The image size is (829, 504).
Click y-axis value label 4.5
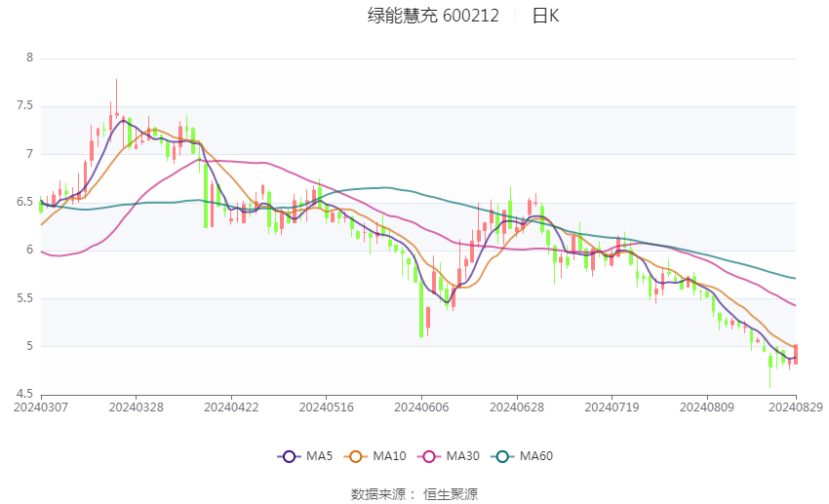coord(24,394)
